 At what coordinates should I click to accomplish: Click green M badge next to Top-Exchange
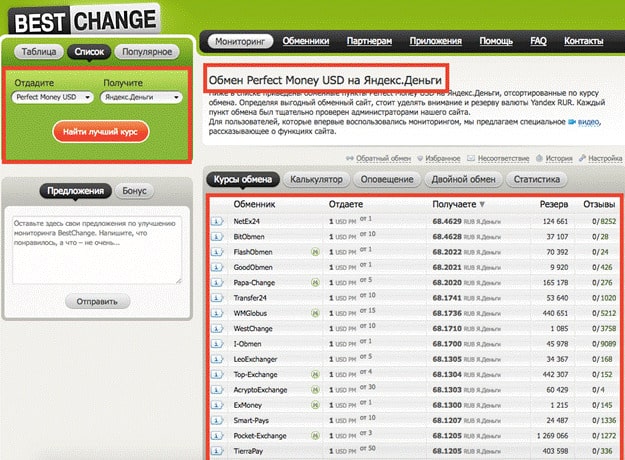[x=315, y=375]
